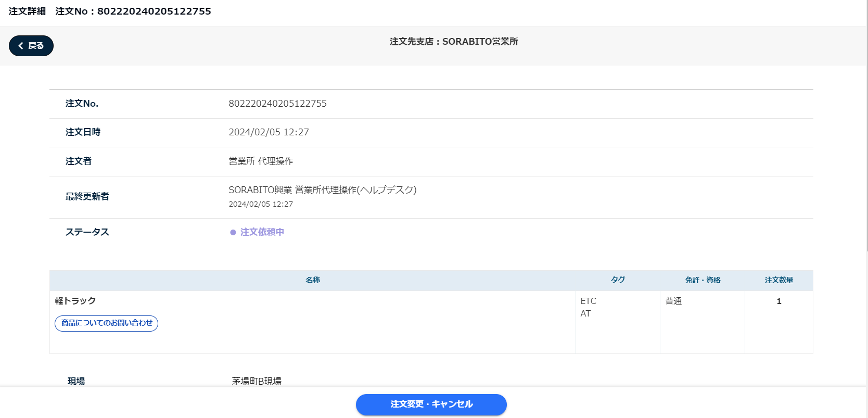Click the ETC tag in table

pos(589,301)
